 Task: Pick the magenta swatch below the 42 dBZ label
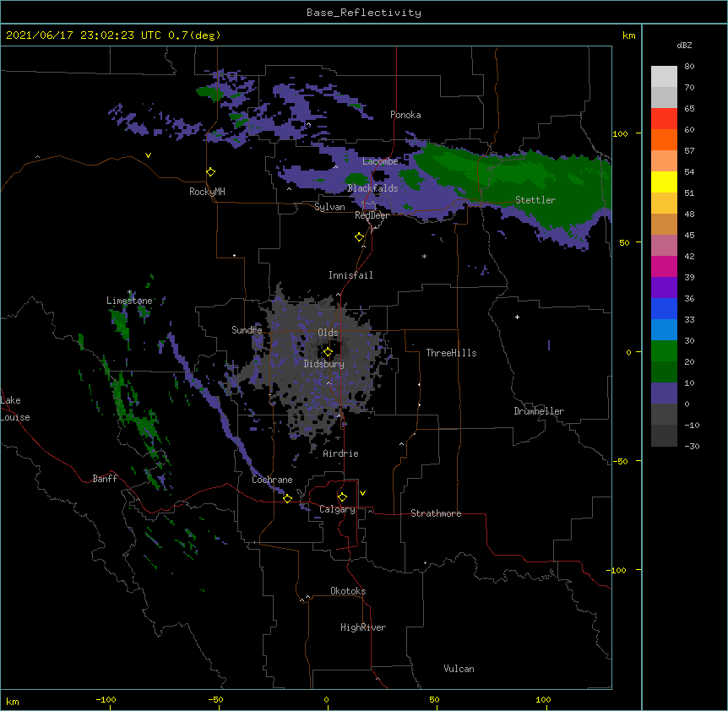pyautogui.click(x=664, y=266)
